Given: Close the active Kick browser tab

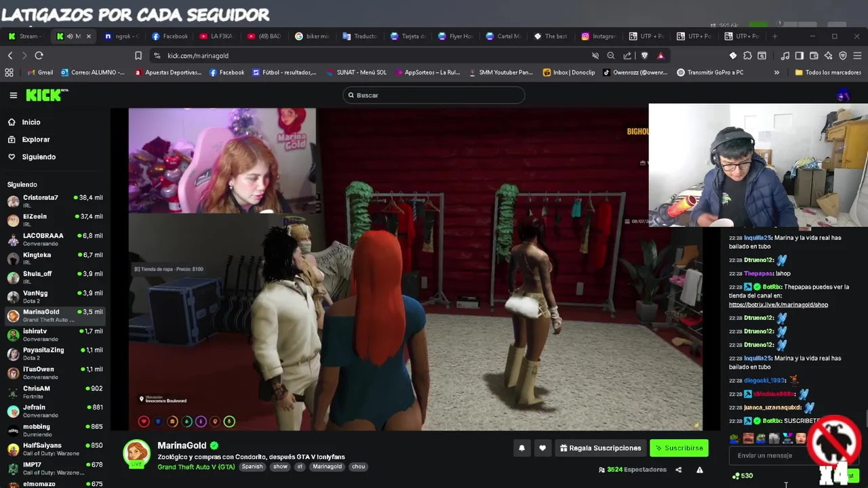Looking at the screenshot, I should point(88,36).
